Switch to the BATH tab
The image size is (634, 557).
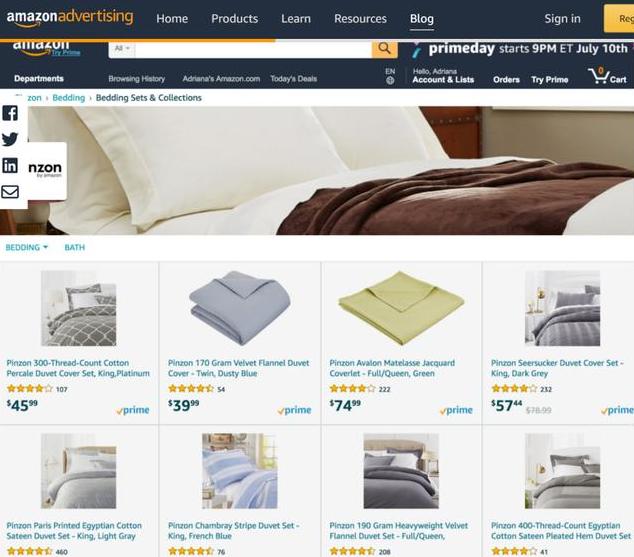pos(75,247)
